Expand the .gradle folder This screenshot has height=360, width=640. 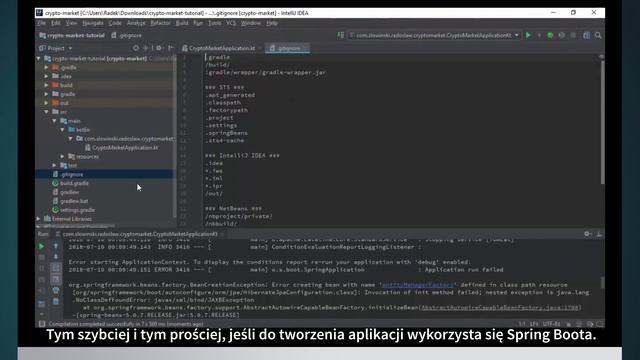(47, 67)
